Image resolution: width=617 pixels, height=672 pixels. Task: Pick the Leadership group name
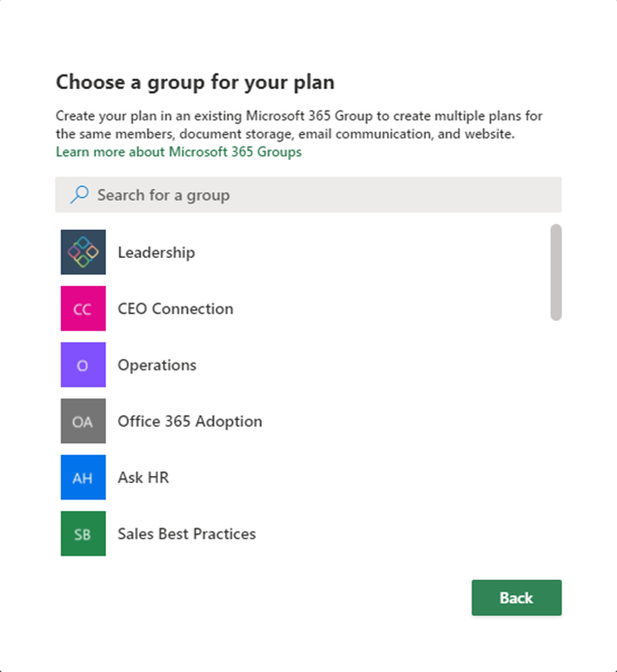pos(156,252)
